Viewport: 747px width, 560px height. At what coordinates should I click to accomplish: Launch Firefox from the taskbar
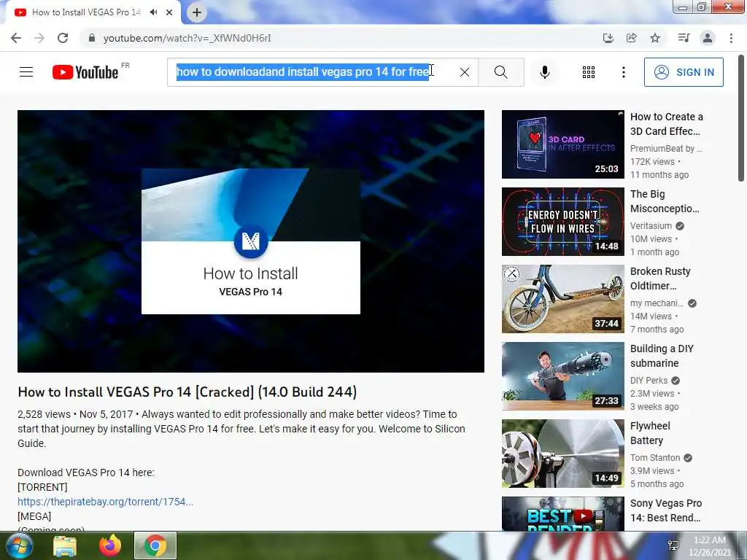click(x=110, y=545)
